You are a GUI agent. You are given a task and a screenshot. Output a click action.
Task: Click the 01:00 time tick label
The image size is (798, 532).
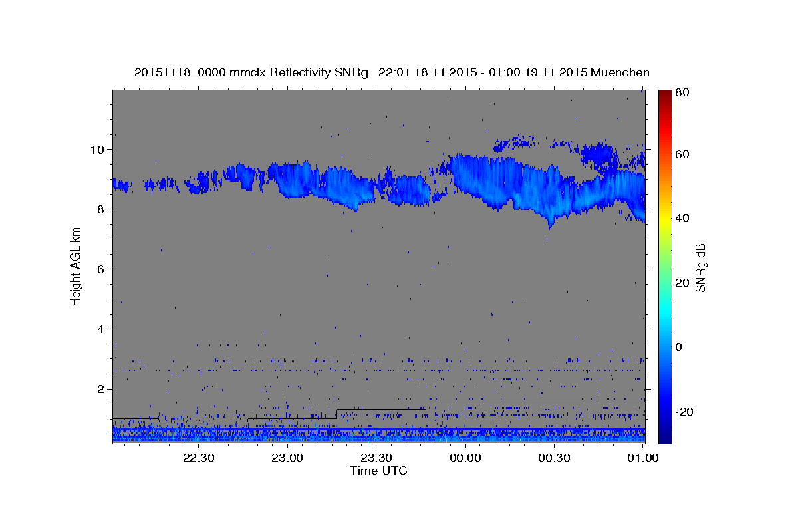[x=643, y=458]
